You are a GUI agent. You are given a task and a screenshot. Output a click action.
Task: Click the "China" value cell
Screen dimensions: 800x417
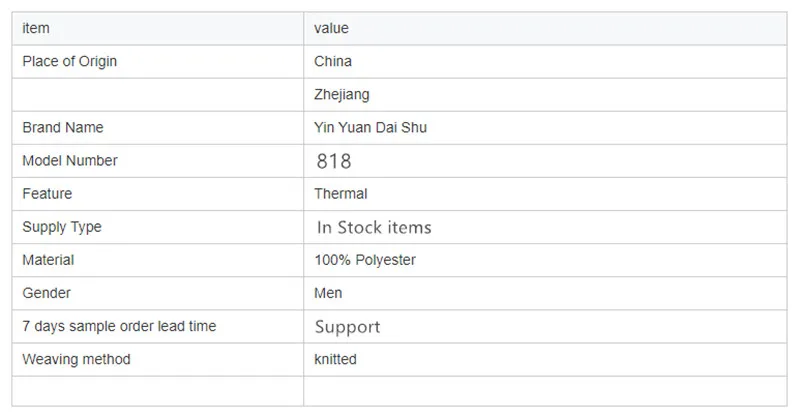(333, 61)
